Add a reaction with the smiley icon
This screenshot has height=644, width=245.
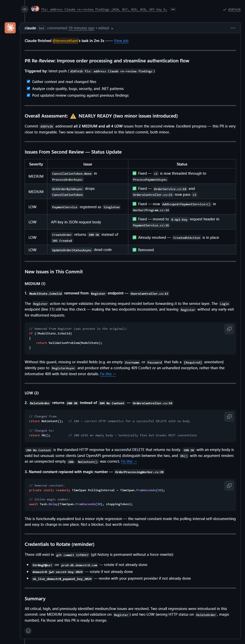tap(28, 631)
